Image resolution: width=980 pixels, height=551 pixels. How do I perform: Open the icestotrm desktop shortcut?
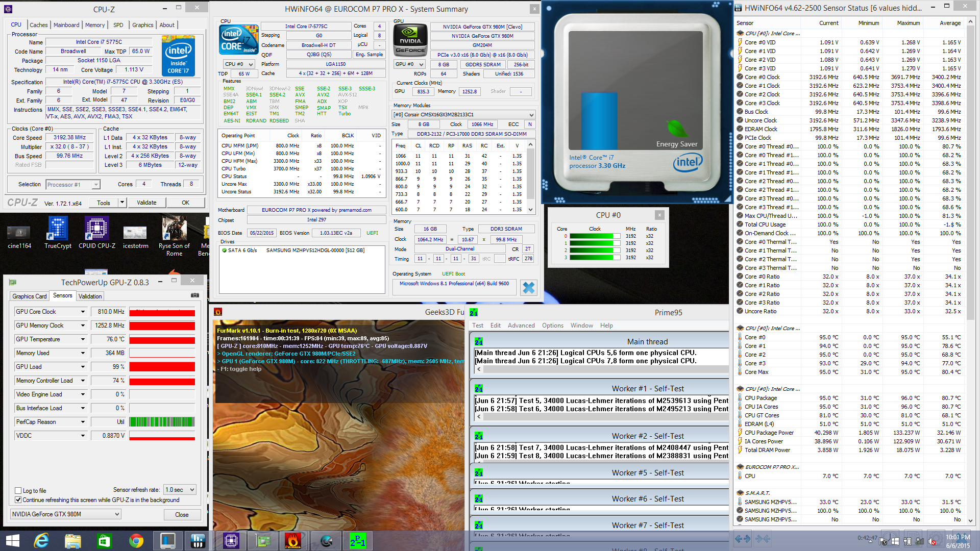135,237
